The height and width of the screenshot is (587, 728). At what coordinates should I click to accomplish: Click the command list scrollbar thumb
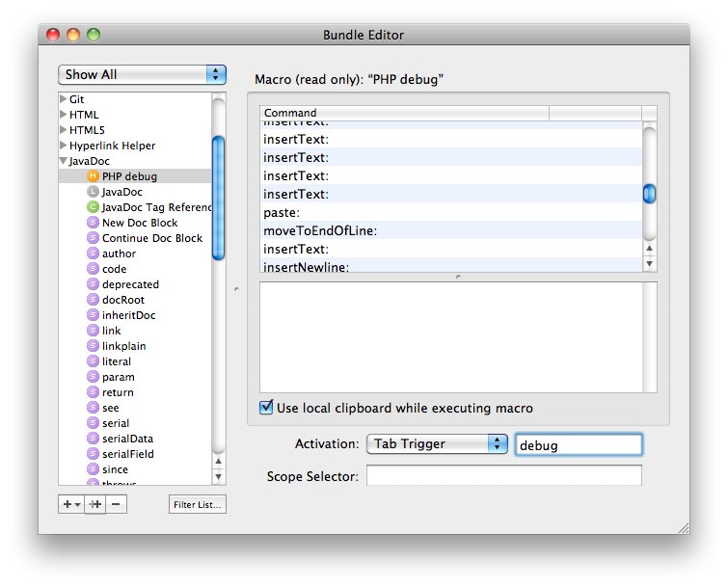click(x=650, y=194)
